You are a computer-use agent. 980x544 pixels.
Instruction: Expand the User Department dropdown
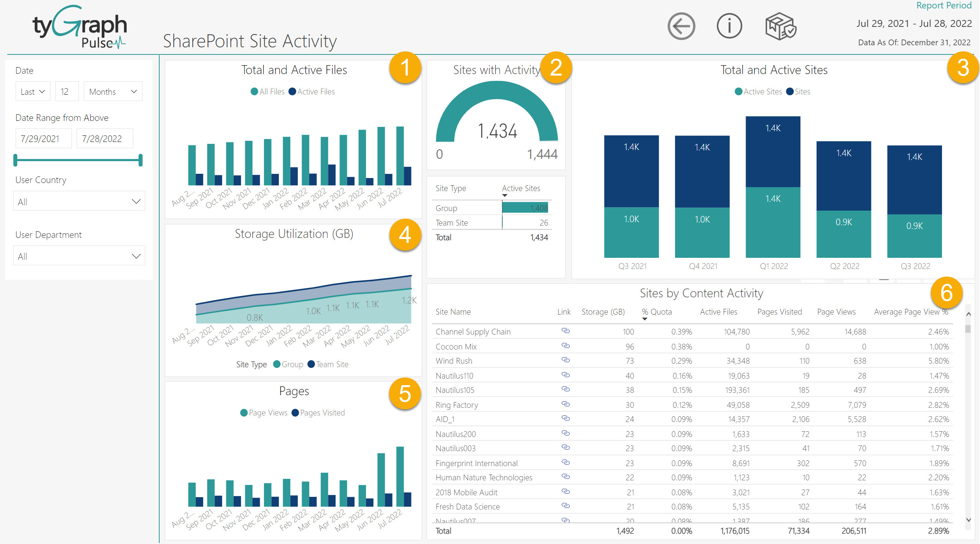pyautogui.click(x=79, y=256)
